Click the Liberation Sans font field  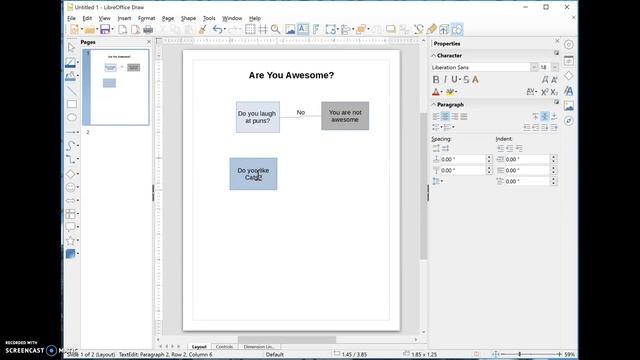click(480, 67)
